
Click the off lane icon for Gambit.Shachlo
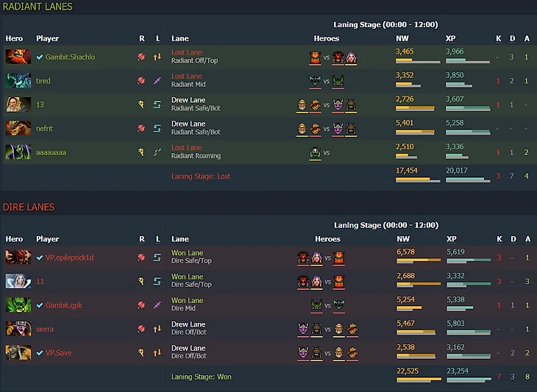coord(157,57)
